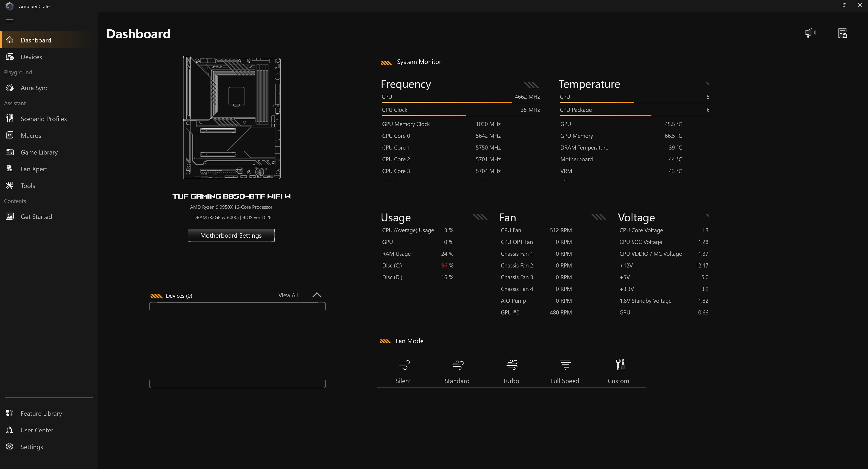Screen dimensions: 868x469
Task: Click the Macros icon
Action: 10,135
